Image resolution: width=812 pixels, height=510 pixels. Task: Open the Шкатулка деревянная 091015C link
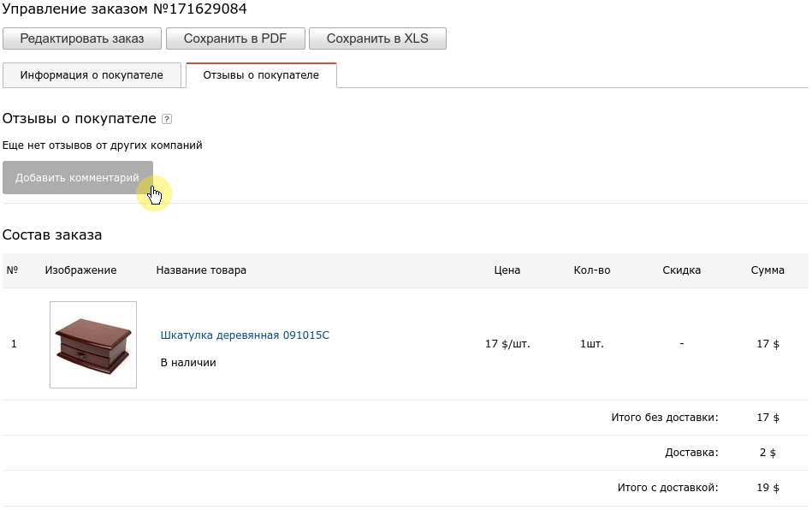click(245, 335)
